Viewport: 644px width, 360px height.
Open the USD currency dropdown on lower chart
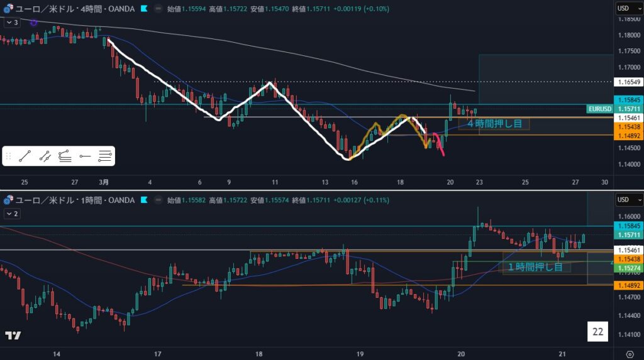[629, 200]
